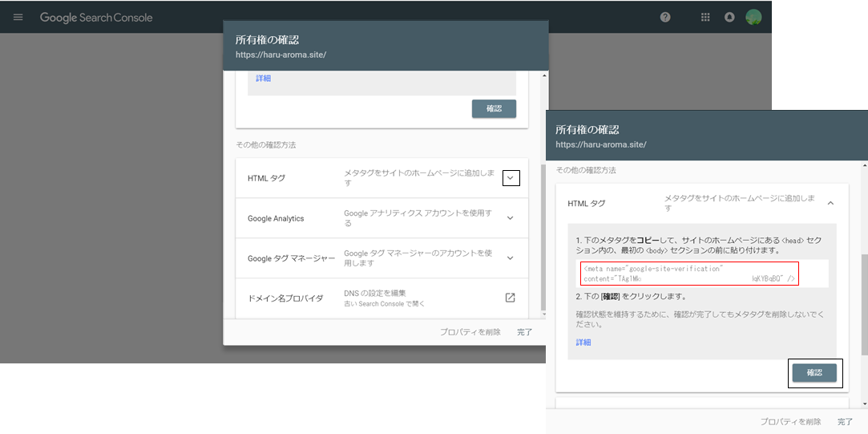Viewport: 868px width, 434px height.
Task: Click the Google Analytics row label
Action: [x=276, y=218]
